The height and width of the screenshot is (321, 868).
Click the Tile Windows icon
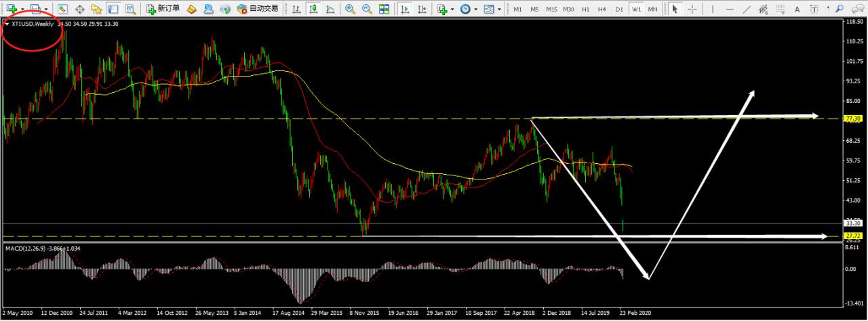(384, 9)
